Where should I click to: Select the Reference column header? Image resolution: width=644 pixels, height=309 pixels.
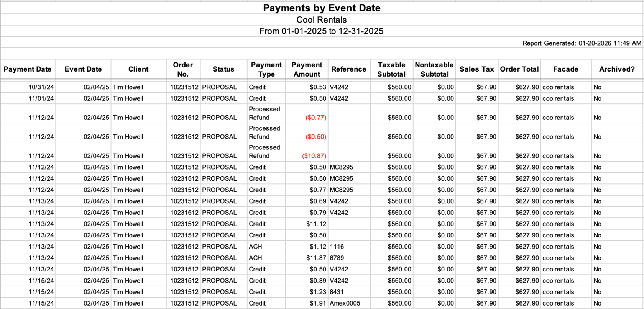coord(348,69)
